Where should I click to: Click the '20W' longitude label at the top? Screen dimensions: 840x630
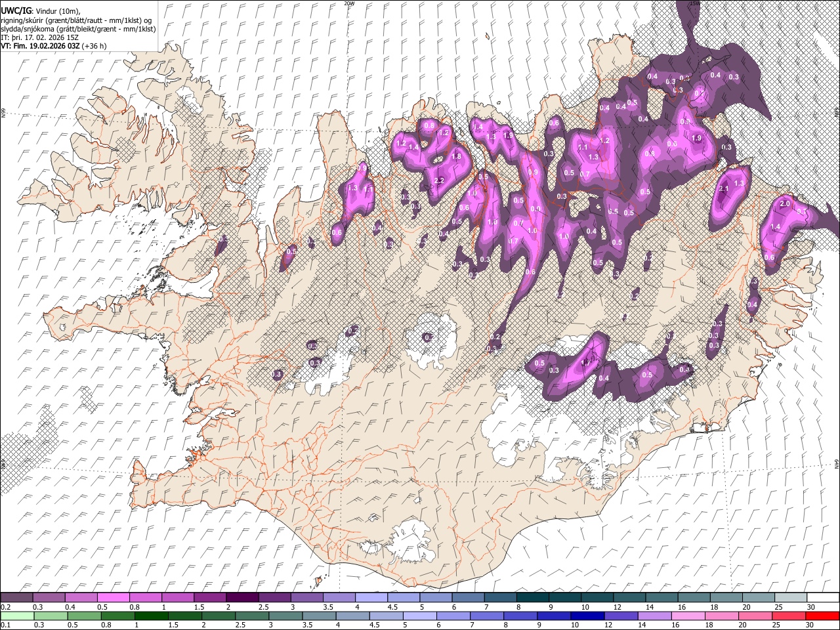349,3
